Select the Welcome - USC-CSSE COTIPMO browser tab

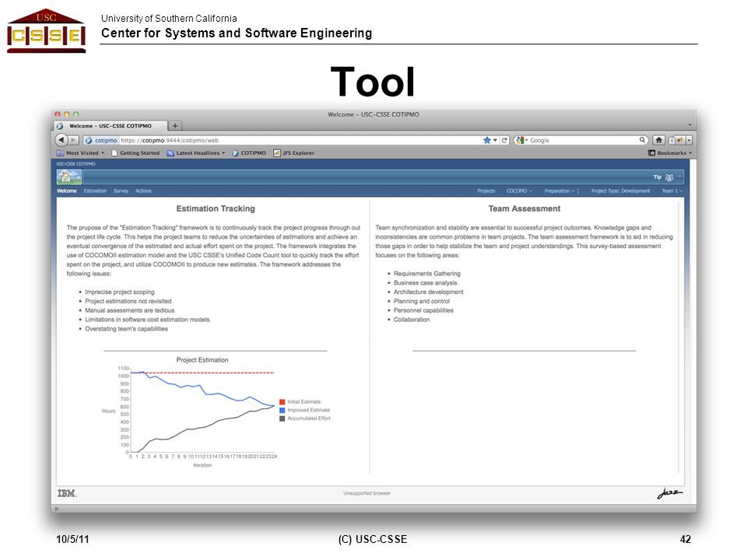[x=110, y=126]
